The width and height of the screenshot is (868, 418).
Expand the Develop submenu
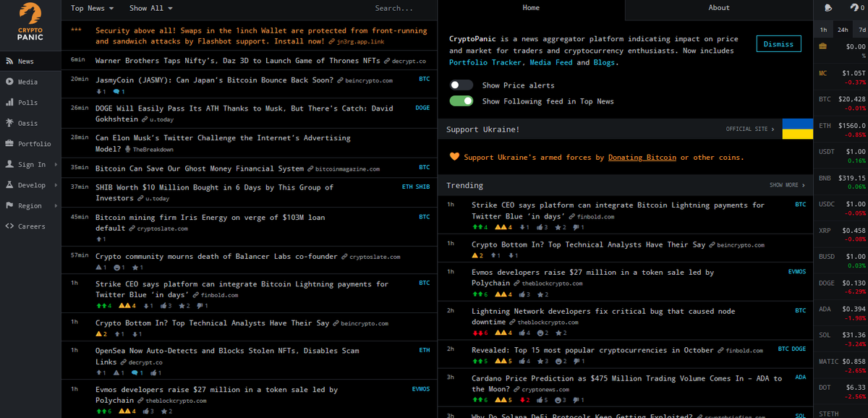point(30,185)
